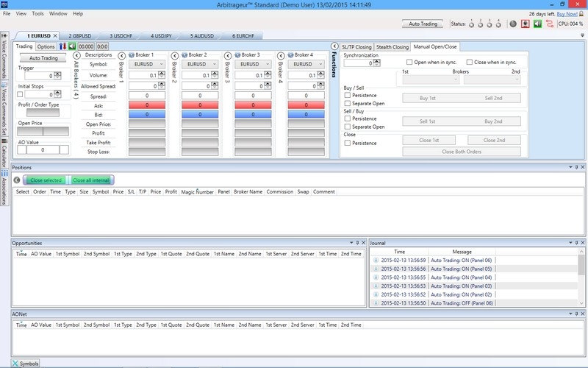This screenshot has height=368, width=588.
Task: Collapse the Broker 1 column
Action: pos(121,56)
